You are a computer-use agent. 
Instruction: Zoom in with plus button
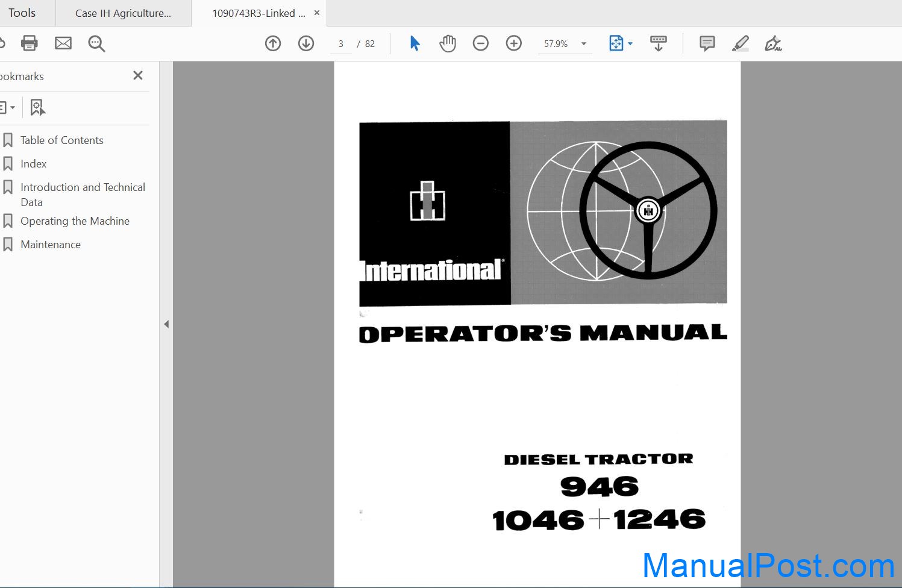[514, 43]
